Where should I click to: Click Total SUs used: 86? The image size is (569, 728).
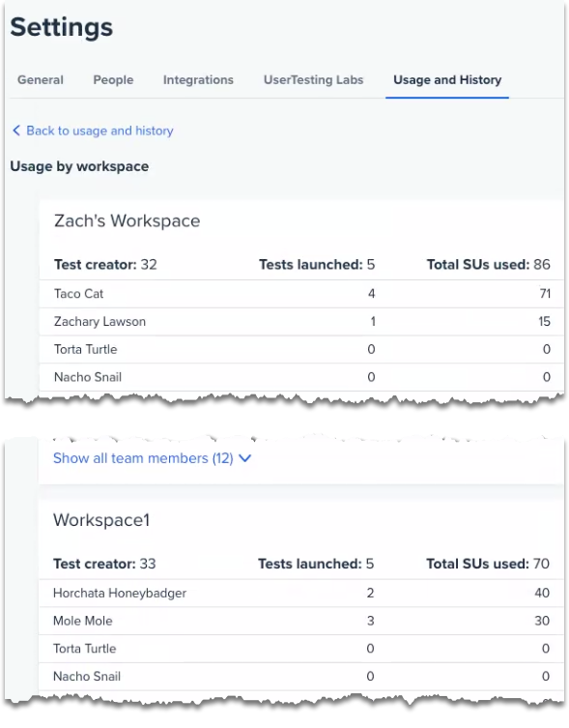pos(488,265)
